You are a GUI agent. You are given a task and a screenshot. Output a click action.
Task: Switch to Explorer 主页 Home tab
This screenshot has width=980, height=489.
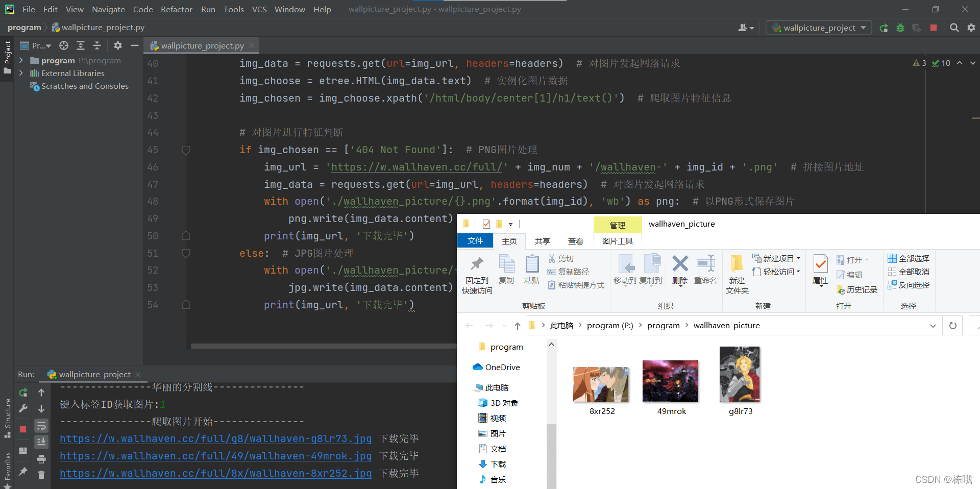click(509, 241)
